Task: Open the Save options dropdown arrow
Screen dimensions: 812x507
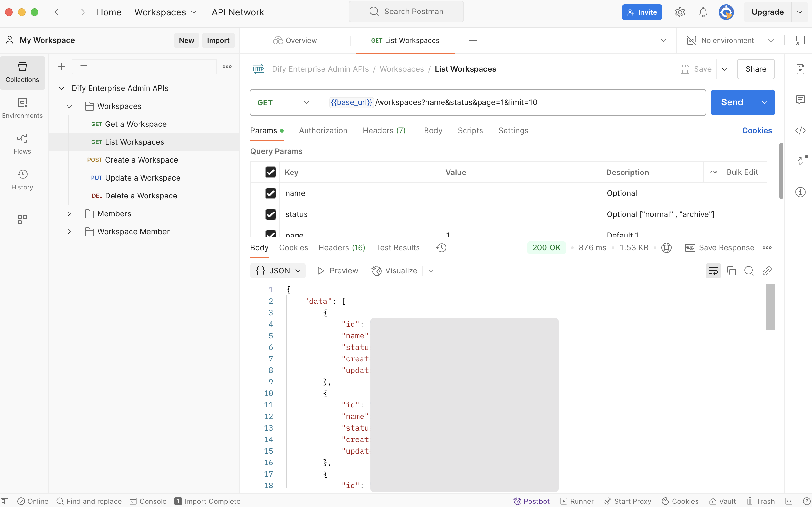Action: click(x=724, y=69)
